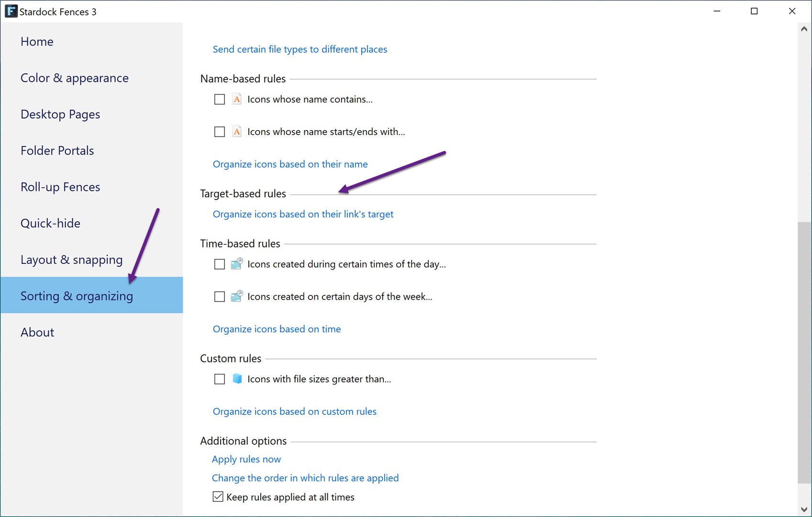The width and height of the screenshot is (812, 517).
Task: Click the Stardock Fences app icon in title bar
Action: pos(11,11)
